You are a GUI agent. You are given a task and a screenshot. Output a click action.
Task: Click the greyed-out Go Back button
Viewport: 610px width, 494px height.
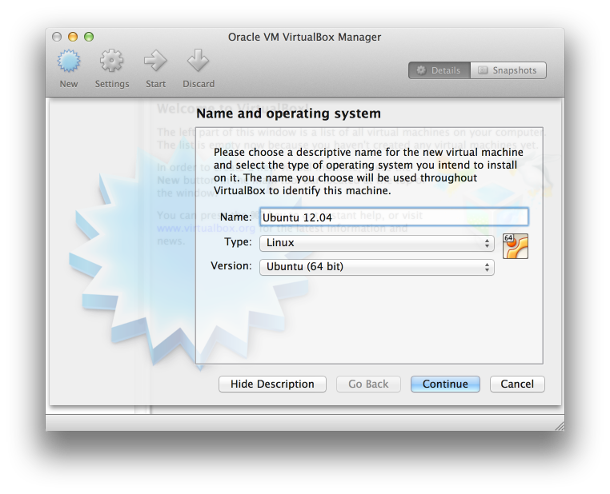tap(368, 384)
